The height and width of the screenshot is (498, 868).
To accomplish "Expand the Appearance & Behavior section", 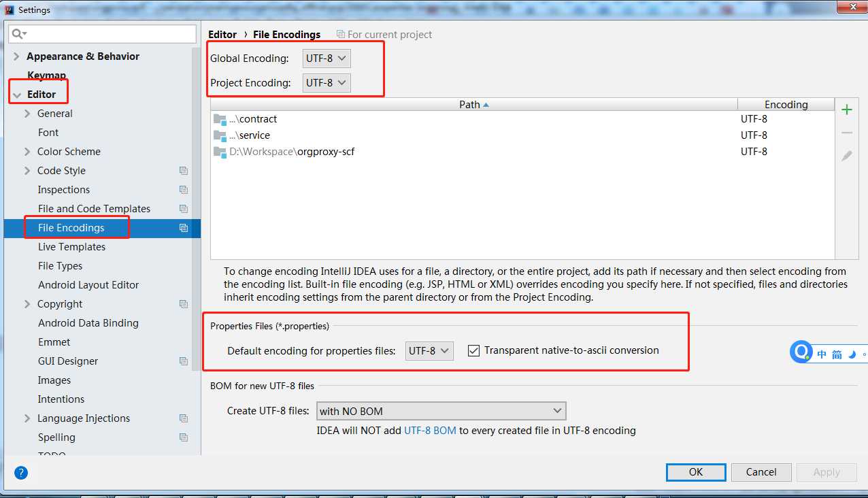I will tap(17, 56).
